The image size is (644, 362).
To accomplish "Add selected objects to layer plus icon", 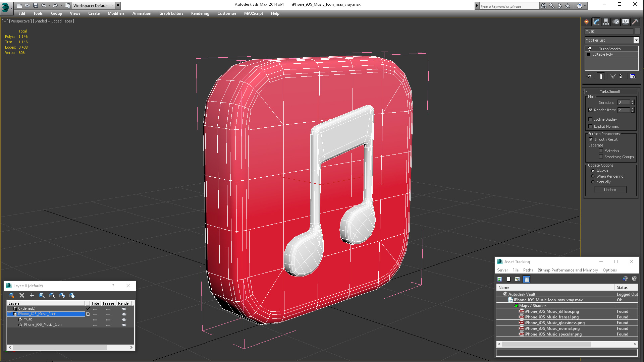I will pos(32,295).
